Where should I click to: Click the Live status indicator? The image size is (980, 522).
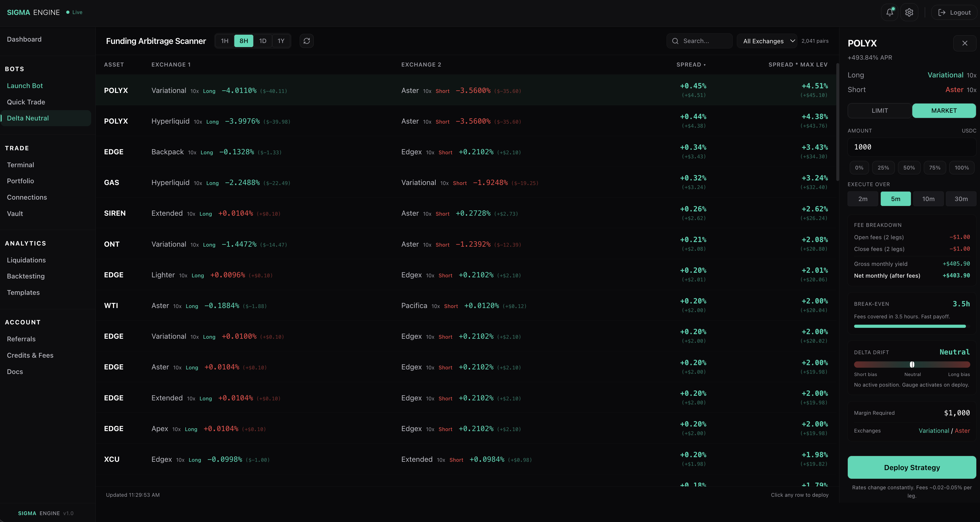(x=74, y=13)
